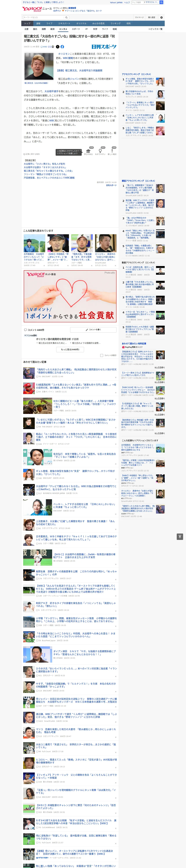The image size is (186, 868).
Task: Switch to the トップ tab
Action: coord(27,24)
